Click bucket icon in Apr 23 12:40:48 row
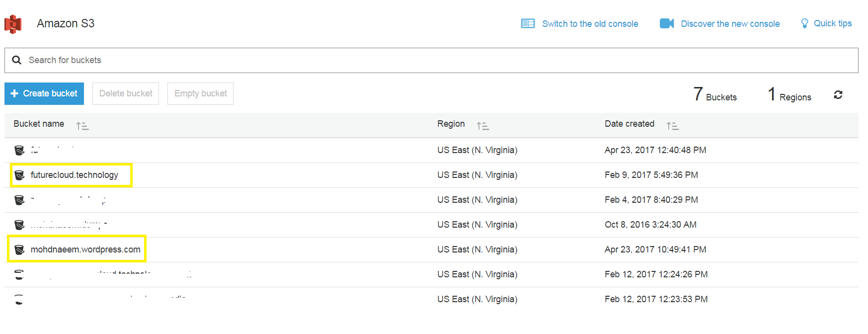Viewport: 868px width, 334px height. [x=19, y=150]
